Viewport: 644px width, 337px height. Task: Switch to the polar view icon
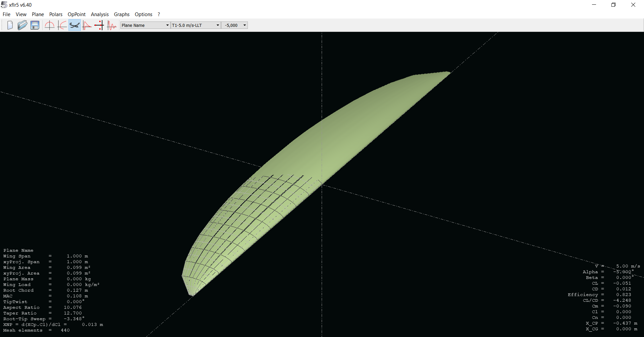pyautogui.click(x=62, y=25)
